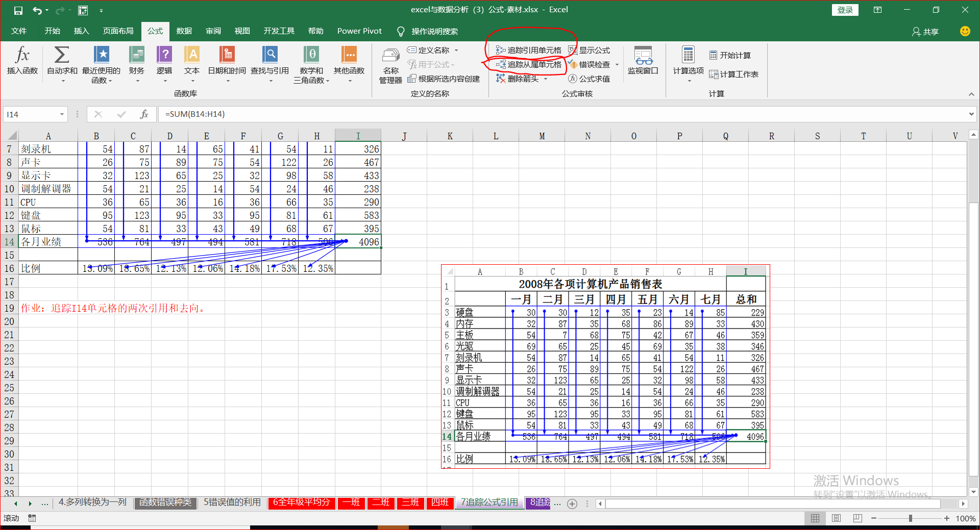
Task: Select cell I14 with value 4096
Action: pyautogui.click(x=358, y=242)
